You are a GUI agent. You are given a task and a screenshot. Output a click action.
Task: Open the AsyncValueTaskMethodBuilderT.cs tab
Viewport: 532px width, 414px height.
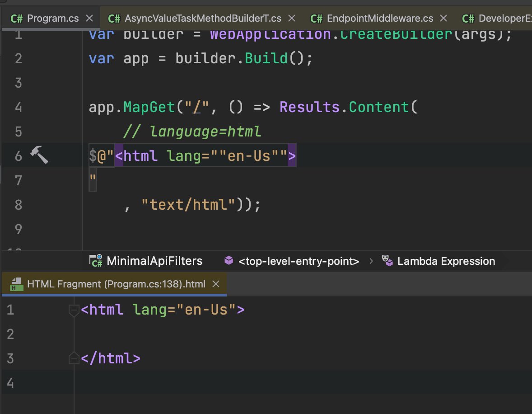203,19
